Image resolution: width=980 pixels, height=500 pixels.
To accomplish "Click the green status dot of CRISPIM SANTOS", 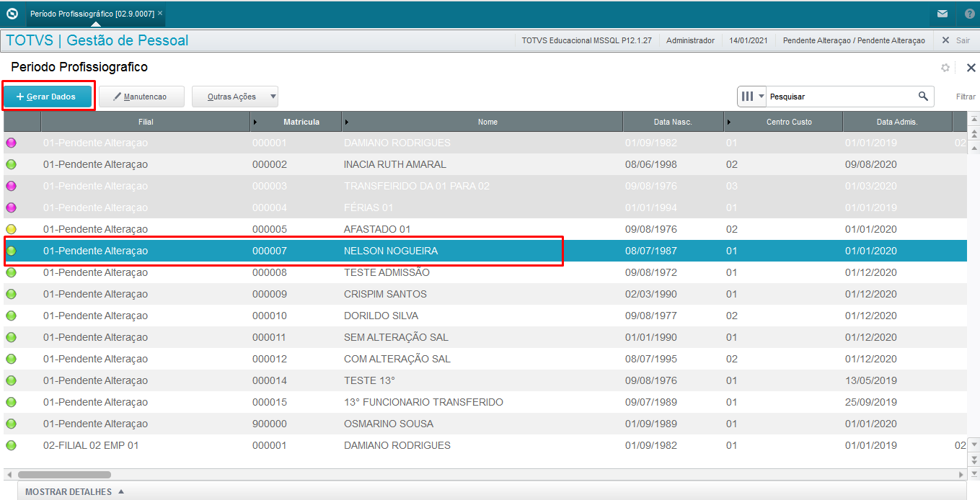I will (x=11, y=294).
